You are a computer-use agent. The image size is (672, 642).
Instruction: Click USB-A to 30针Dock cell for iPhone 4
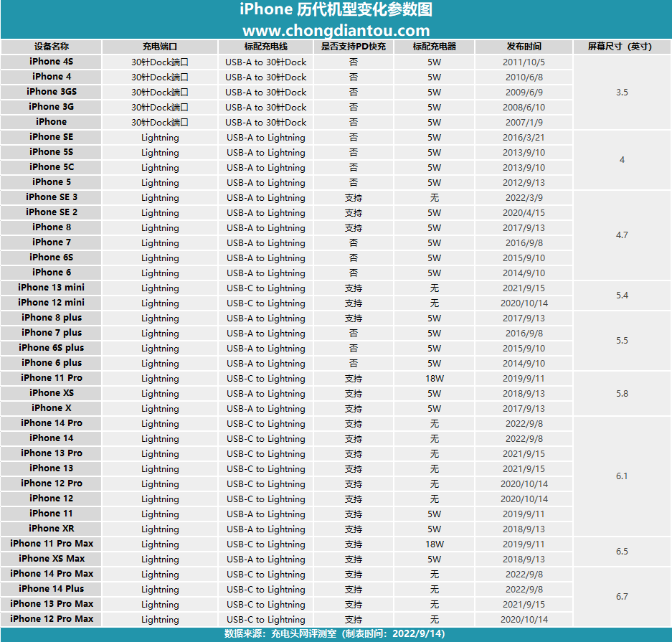pyautogui.click(x=265, y=77)
